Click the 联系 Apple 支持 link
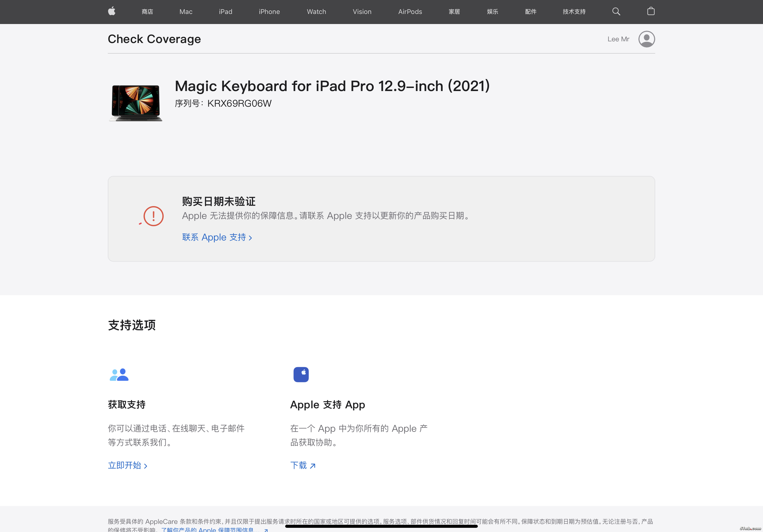Image resolution: width=763 pixels, height=532 pixels. point(217,237)
